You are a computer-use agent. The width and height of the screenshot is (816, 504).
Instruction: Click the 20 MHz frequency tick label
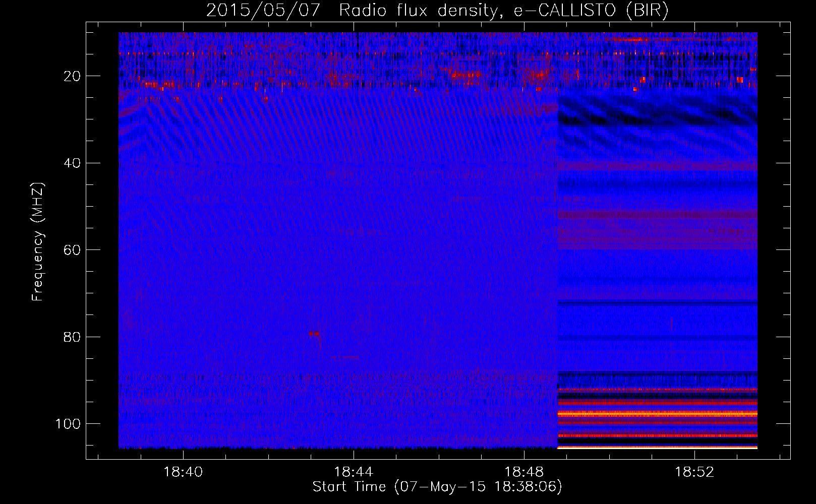tap(72, 76)
